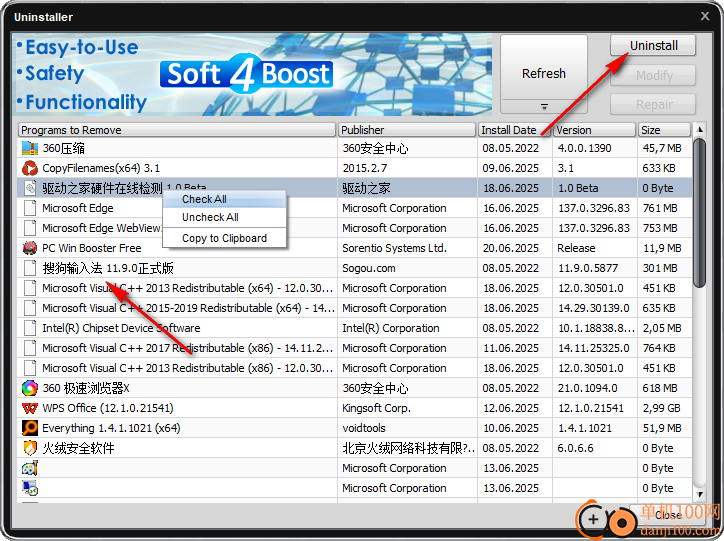
Task: Click the disabled Modify button
Action: tap(653, 75)
